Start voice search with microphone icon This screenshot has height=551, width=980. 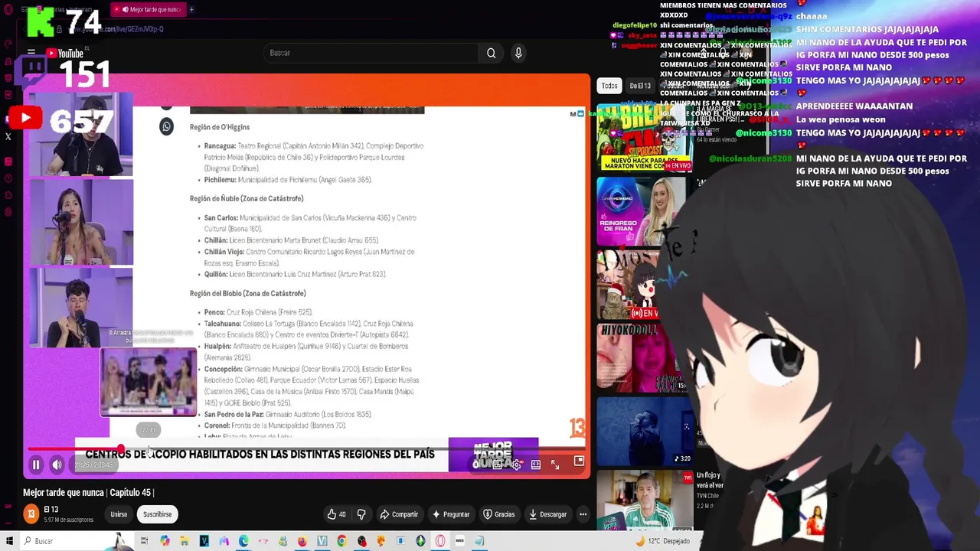click(518, 53)
